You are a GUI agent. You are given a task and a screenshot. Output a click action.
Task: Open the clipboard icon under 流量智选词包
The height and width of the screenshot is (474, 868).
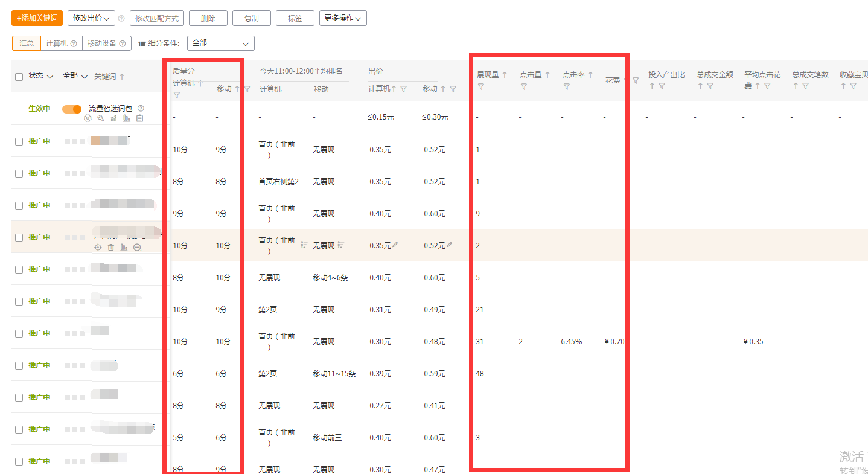click(139, 118)
